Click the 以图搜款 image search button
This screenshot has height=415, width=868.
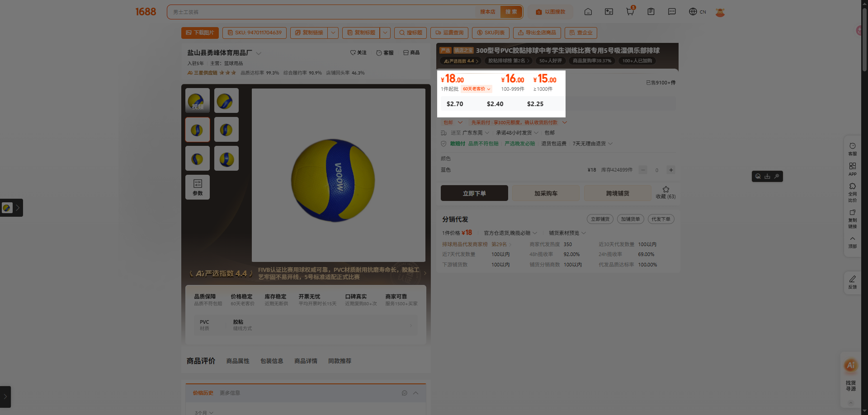tap(550, 12)
